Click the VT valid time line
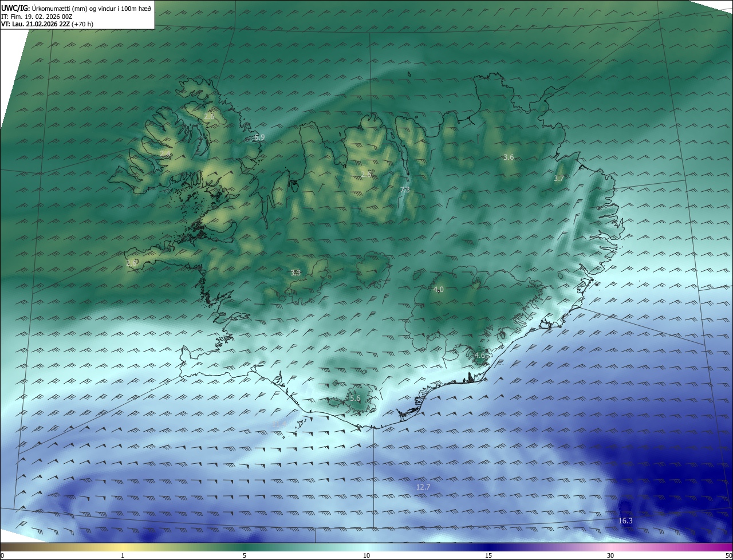The height and width of the screenshot is (560, 733). coord(47,24)
